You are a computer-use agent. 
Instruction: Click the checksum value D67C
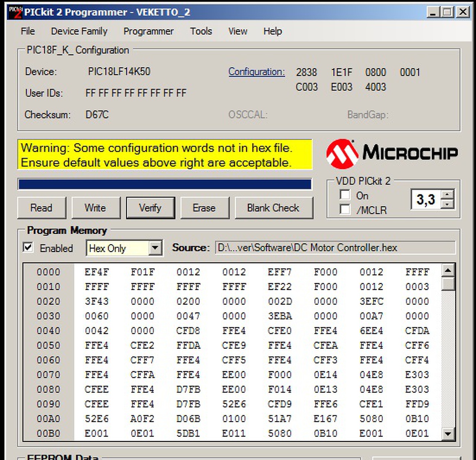[97, 114]
